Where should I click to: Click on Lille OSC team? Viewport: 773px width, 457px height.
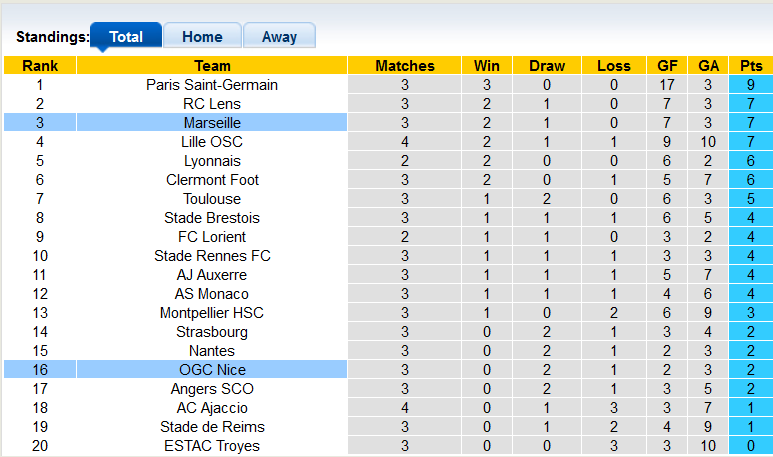point(212,142)
